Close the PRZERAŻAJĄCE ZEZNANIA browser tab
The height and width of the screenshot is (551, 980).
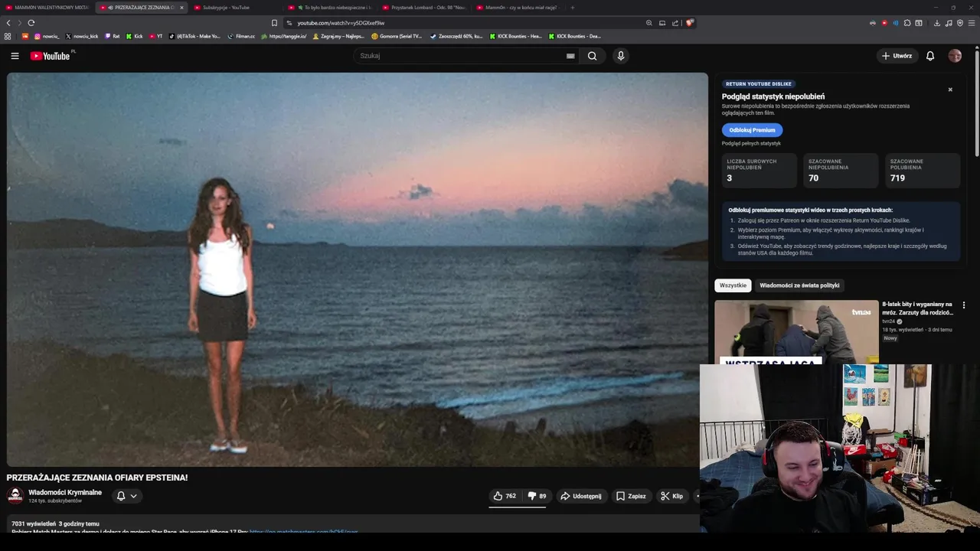click(x=181, y=8)
